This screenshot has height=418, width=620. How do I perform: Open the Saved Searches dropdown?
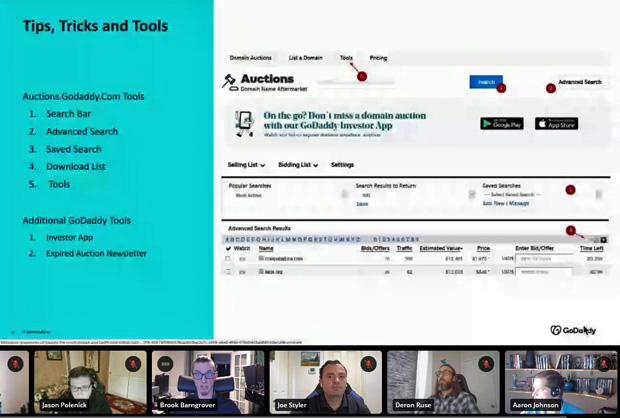pos(542,195)
